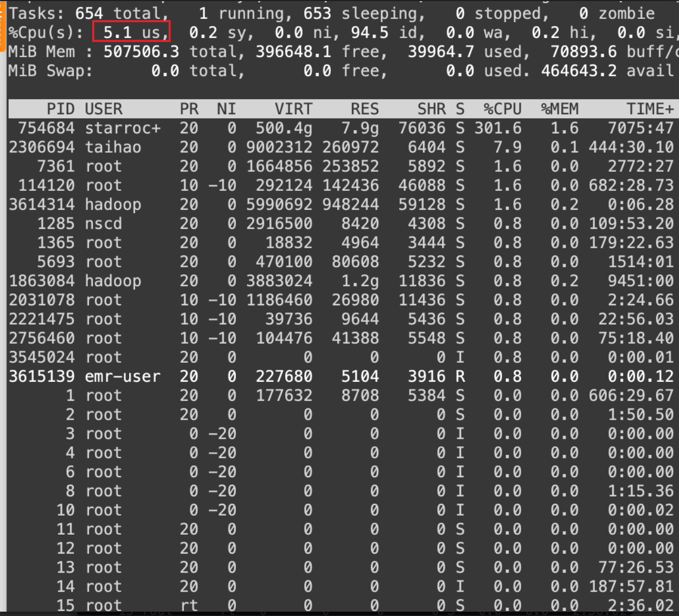679x616 pixels.
Task: Click the nscd user entry
Action: pos(104,223)
